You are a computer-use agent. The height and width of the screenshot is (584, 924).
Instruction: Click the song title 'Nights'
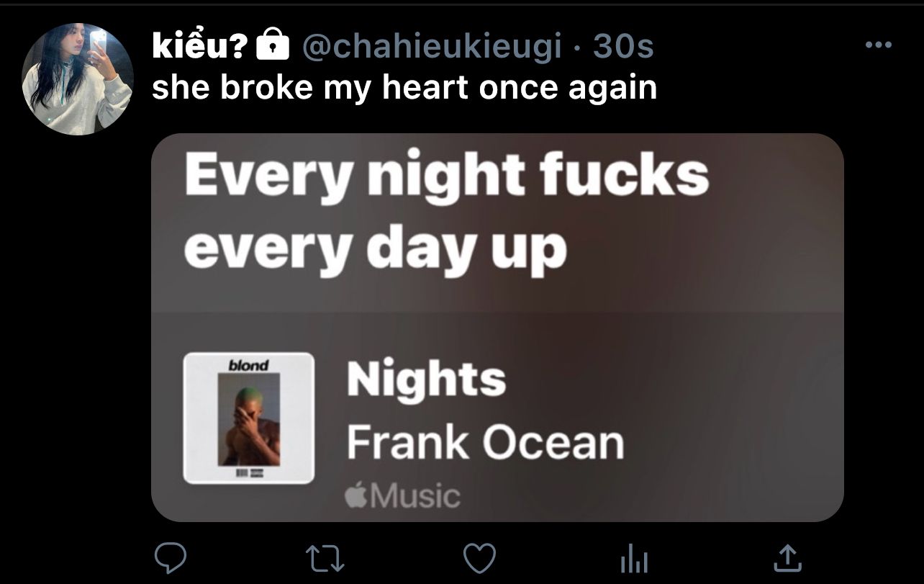(426, 379)
